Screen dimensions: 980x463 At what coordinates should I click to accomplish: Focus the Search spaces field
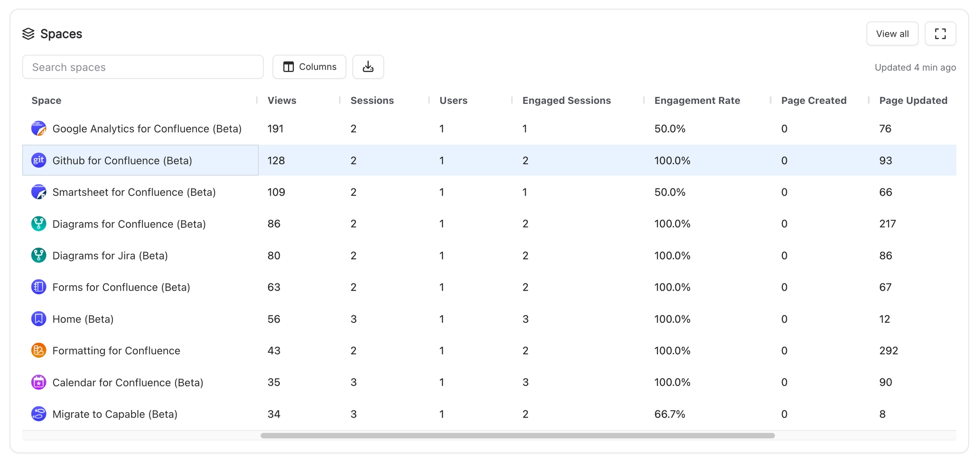(x=143, y=67)
